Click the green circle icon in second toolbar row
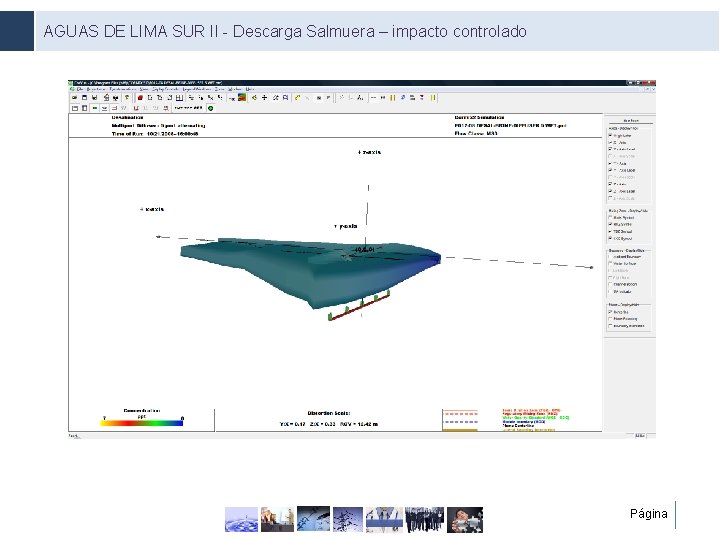 click(x=211, y=108)
